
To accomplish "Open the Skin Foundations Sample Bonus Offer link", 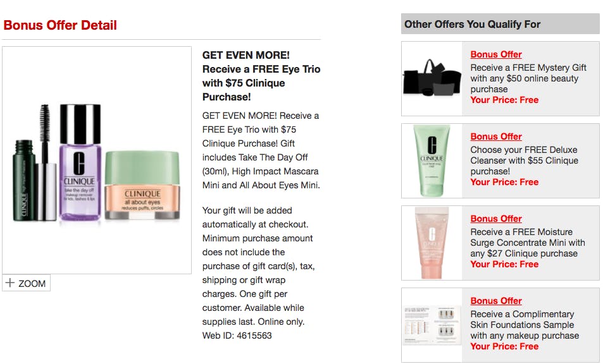I will [x=496, y=301].
